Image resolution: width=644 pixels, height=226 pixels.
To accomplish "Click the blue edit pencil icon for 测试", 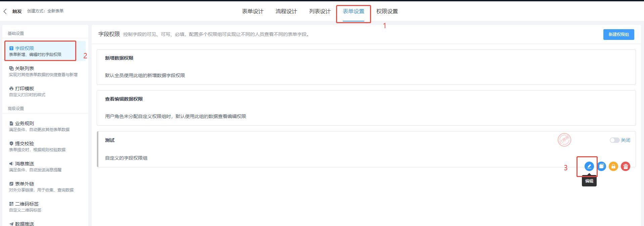I will pos(589,166).
